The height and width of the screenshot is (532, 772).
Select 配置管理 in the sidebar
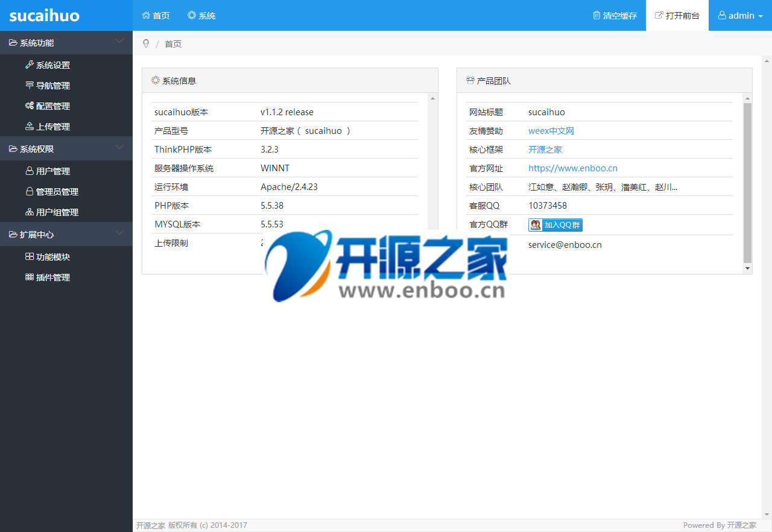[x=66, y=106]
